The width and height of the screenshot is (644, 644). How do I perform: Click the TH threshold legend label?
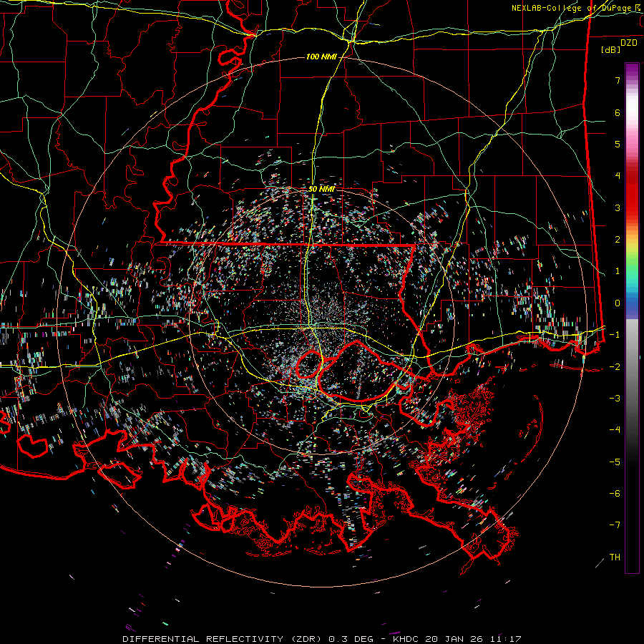pos(615,557)
